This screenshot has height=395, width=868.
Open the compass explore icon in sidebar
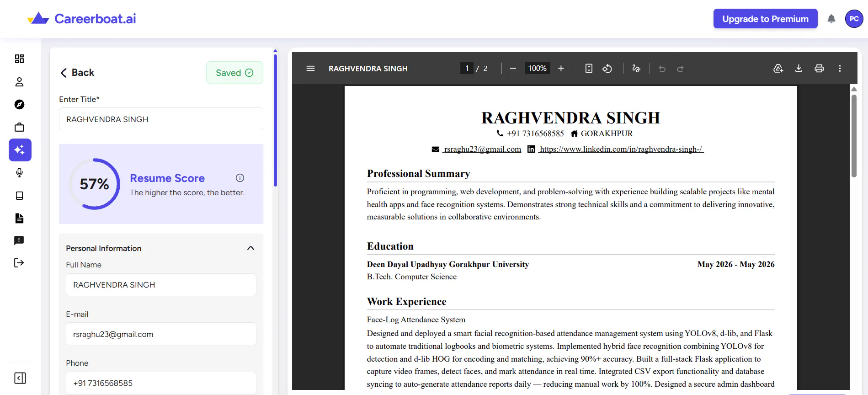[19, 105]
